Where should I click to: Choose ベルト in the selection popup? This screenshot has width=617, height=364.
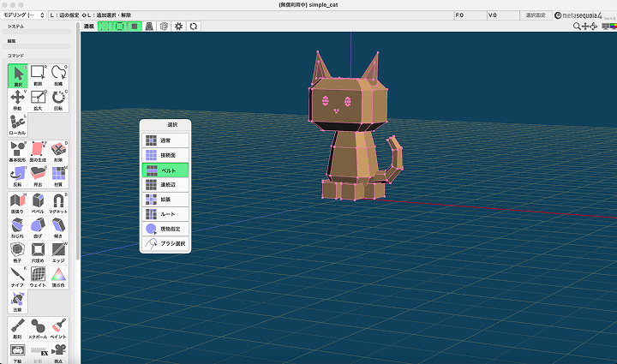[x=165, y=170]
